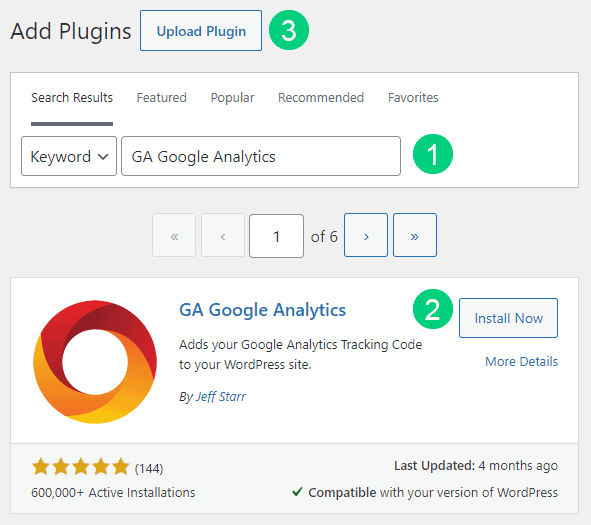Screen dimensions: 591x525
Task: Install the GA Google Analytics plugin now
Action: pos(508,318)
